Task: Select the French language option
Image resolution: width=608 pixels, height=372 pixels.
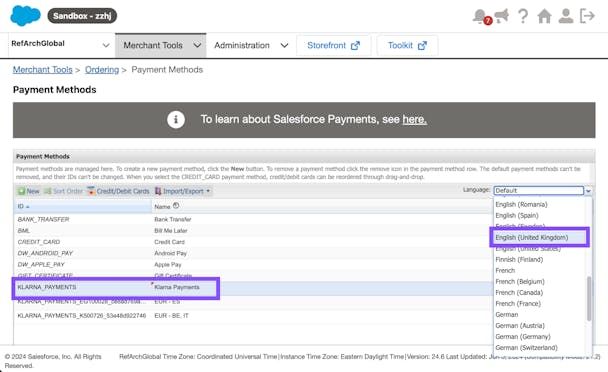Action: [505, 270]
